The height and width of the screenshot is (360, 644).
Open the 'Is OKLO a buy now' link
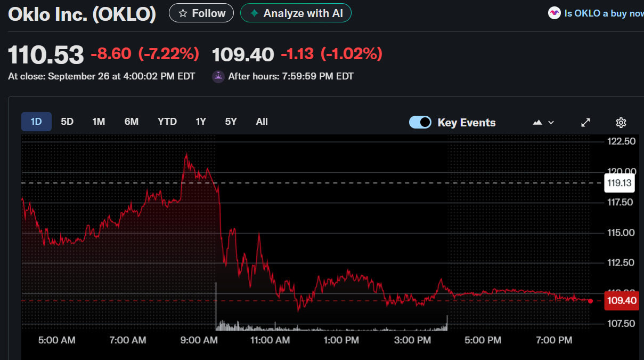coord(596,13)
